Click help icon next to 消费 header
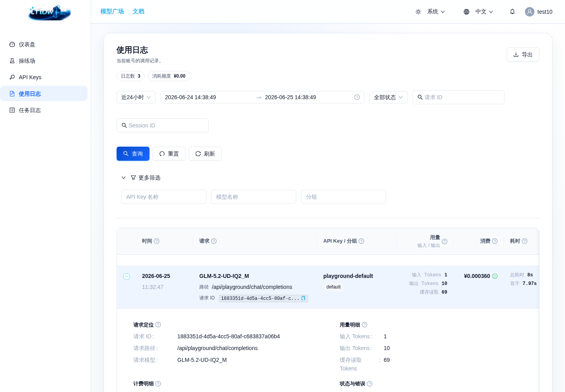 (x=495, y=241)
